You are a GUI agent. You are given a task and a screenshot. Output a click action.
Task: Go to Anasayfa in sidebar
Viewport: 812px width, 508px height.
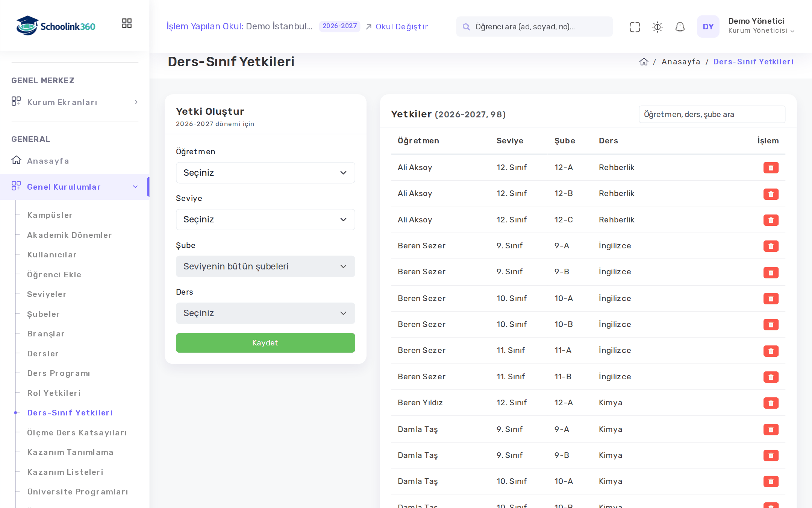(48, 161)
